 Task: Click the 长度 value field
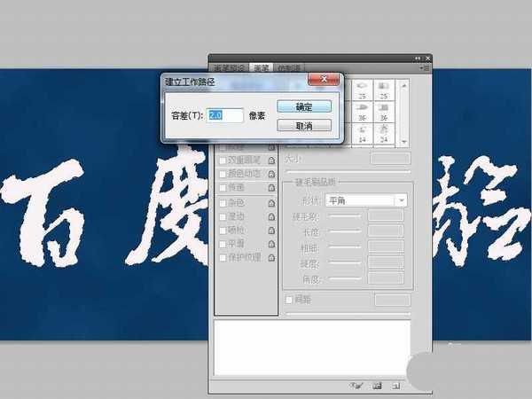click(x=386, y=231)
